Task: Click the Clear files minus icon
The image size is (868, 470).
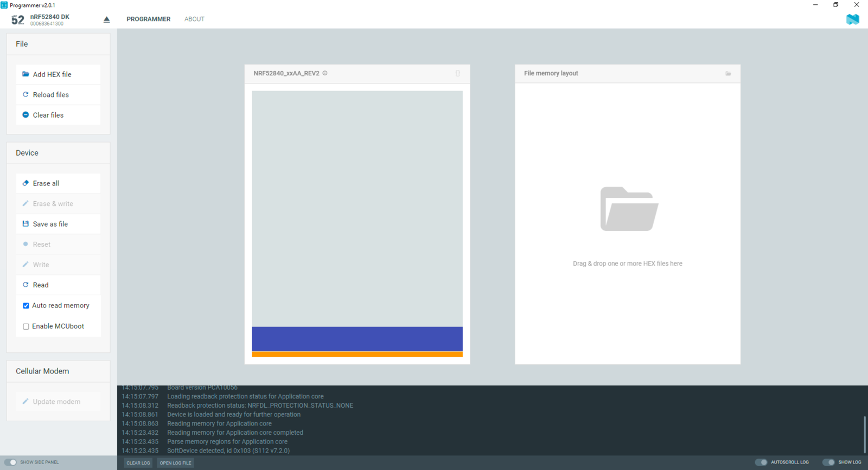Action: click(25, 115)
